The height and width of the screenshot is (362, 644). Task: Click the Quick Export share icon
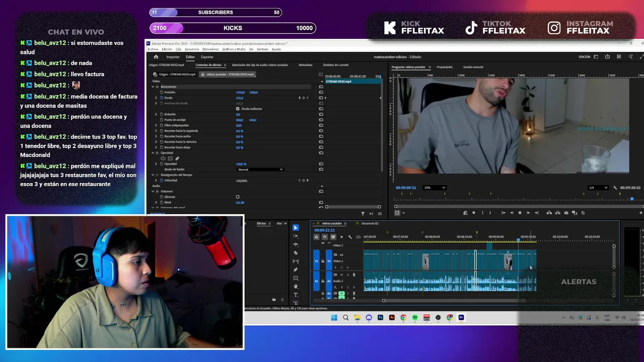pyautogui.click(x=607, y=57)
